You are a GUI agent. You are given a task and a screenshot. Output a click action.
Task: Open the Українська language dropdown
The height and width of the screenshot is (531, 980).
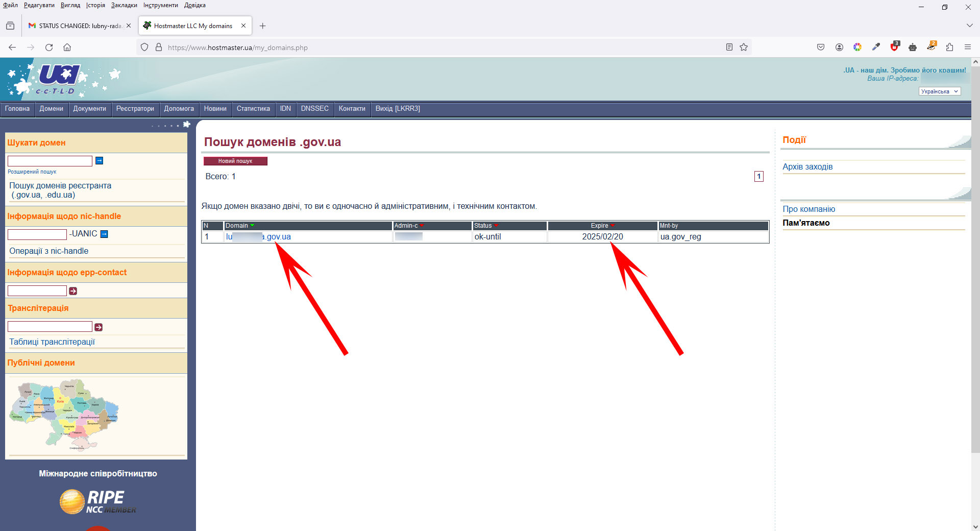(940, 91)
